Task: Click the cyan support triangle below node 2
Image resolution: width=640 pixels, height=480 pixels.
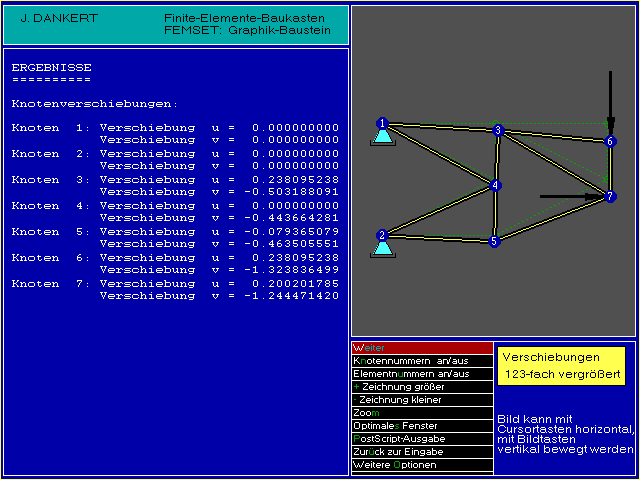Action: coord(381,250)
